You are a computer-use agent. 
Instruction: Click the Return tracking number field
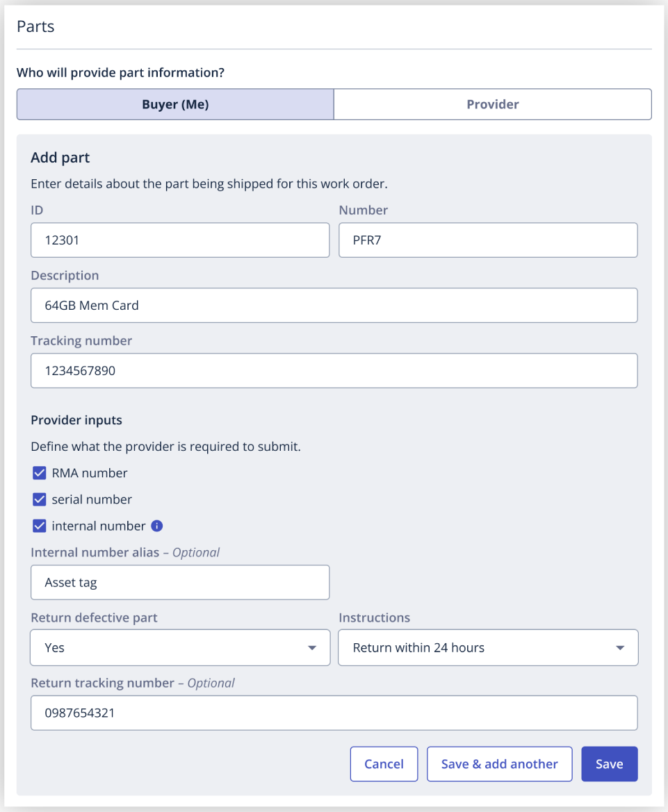[x=334, y=713]
